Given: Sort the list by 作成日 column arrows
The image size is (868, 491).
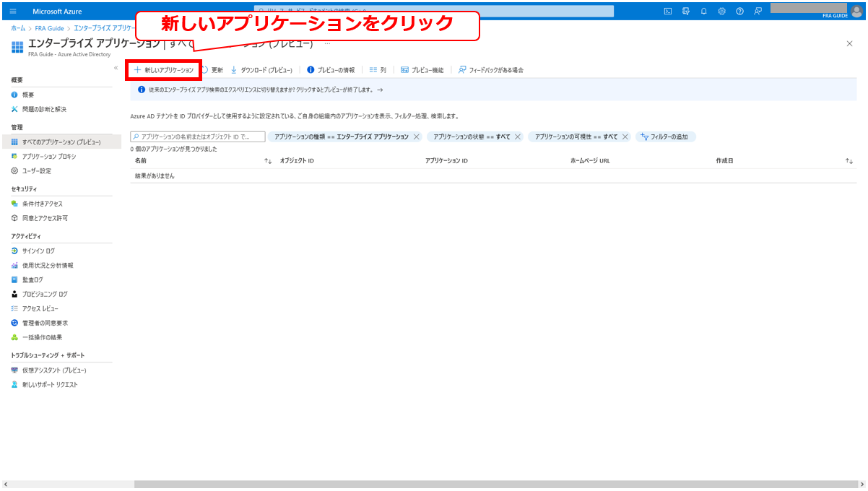Looking at the screenshot, I should [x=849, y=161].
